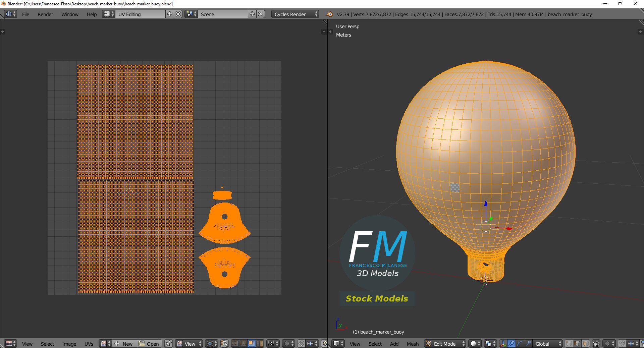
Task: Open the screen layout browser icon
Action: coord(109,14)
